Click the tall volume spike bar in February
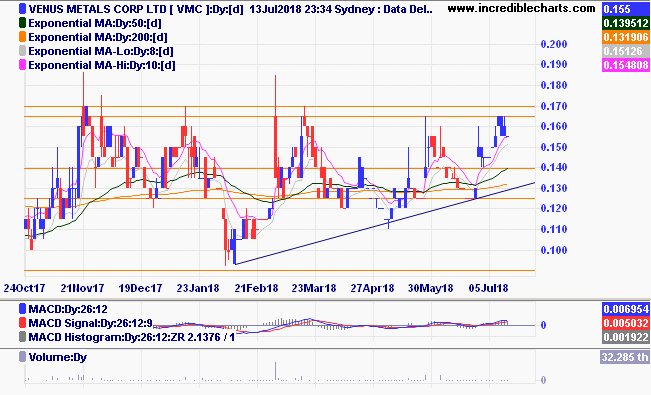 (275, 371)
